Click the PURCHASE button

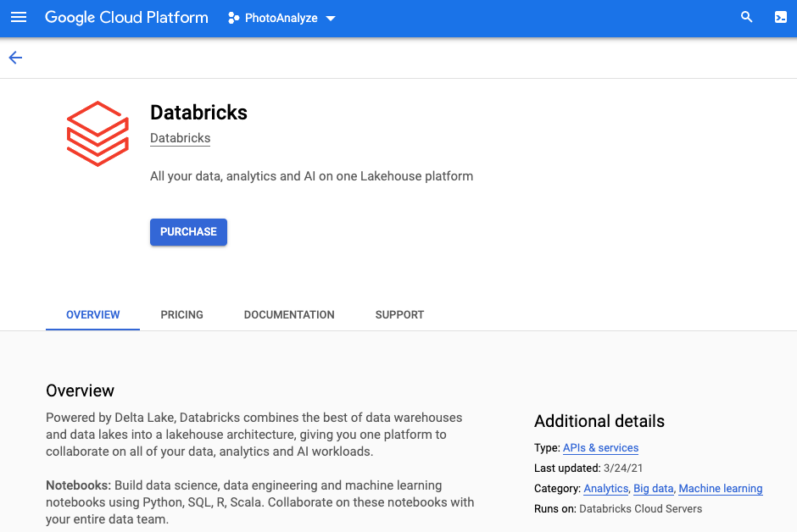tap(188, 232)
